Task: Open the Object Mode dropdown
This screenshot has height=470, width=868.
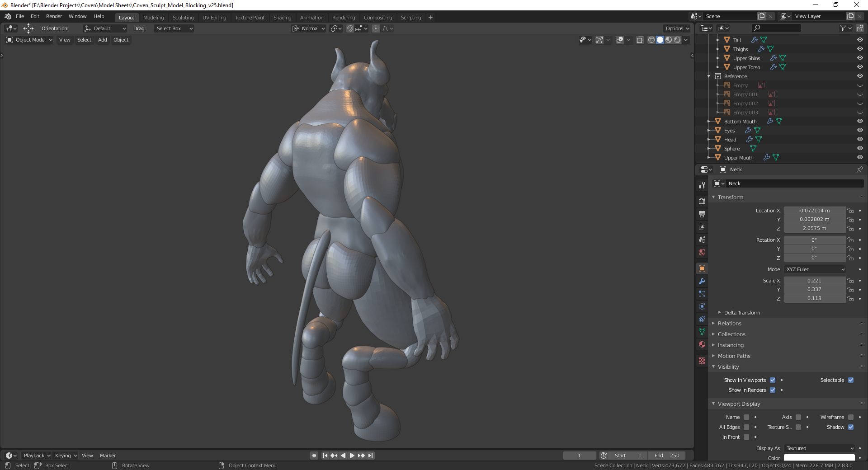Action: pos(29,40)
